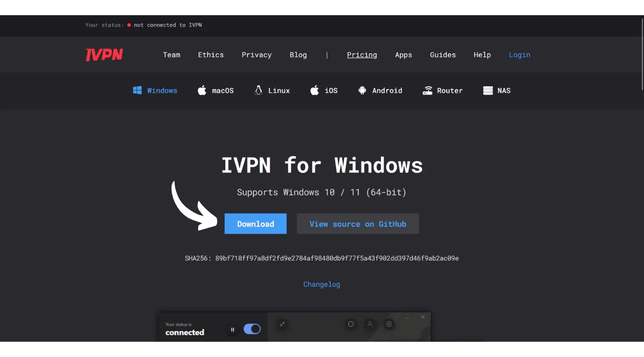Open the Guides page
The image size is (644, 357).
click(443, 55)
